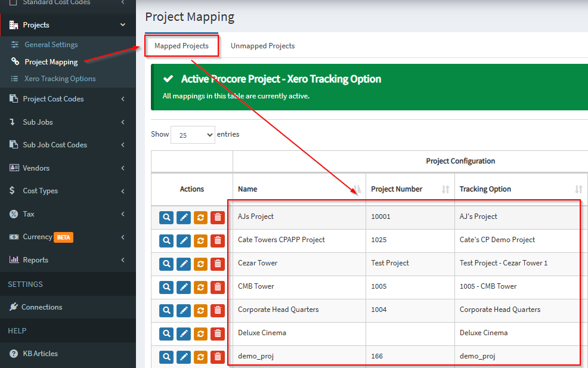This screenshot has width=588, height=368.
Task: Sync the AJs Project row
Action: coord(200,218)
